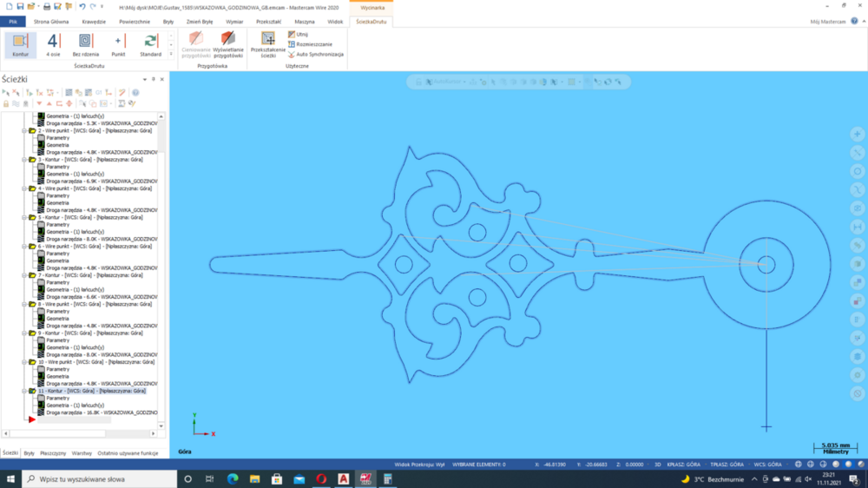868x488 pixels.
Task: Switch to Strona Główna ribbon tab
Action: (51, 22)
